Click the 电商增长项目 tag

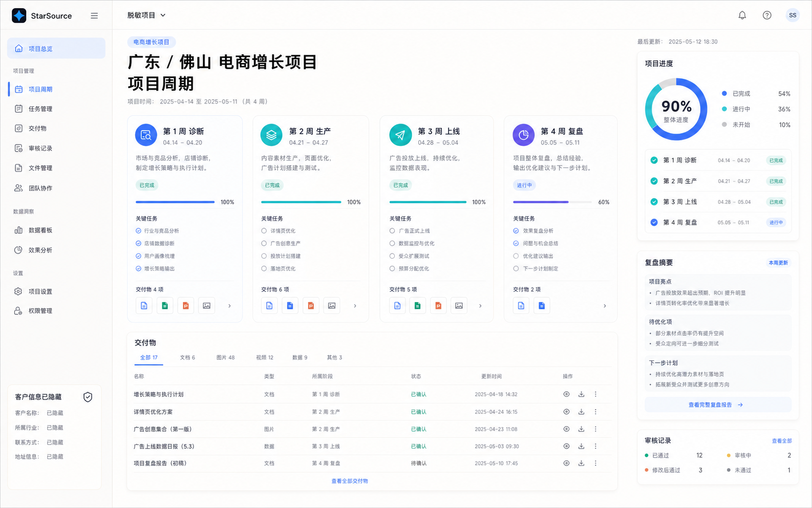coord(151,42)
